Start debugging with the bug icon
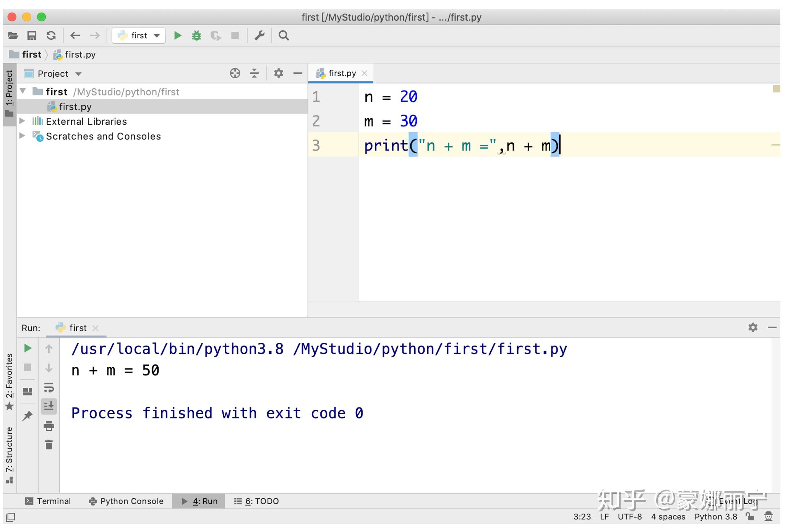 [197, 35]
